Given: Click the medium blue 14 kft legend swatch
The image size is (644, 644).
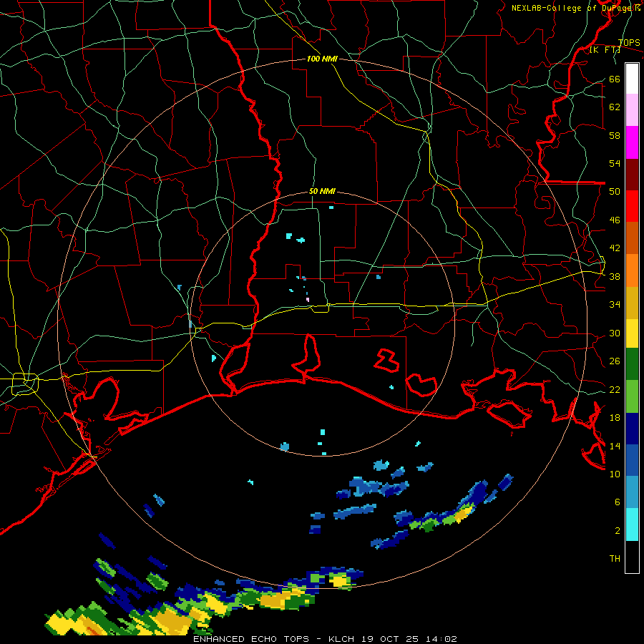Looking at the screenshot, I should 632,460.
